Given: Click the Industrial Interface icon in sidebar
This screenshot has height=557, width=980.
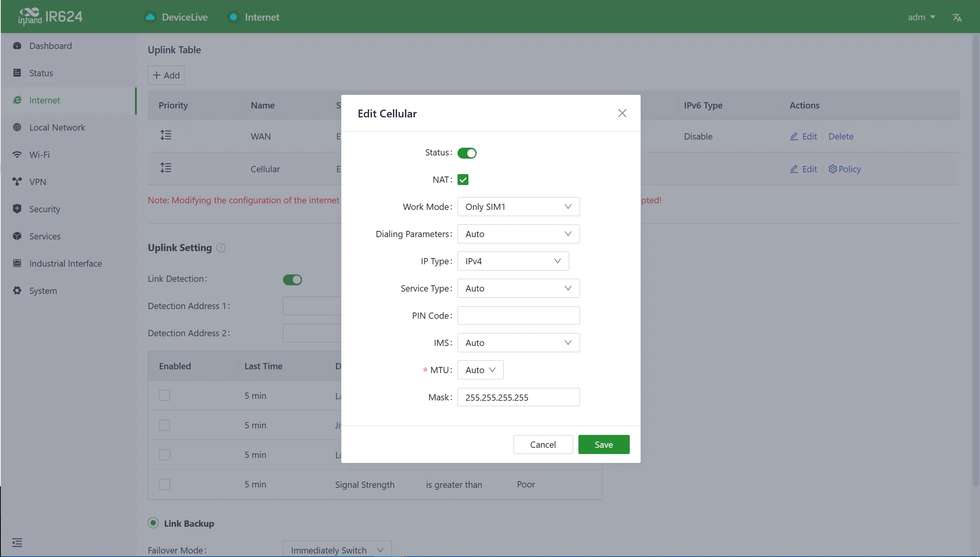Looking at the screenshot, I should (17, 263).
